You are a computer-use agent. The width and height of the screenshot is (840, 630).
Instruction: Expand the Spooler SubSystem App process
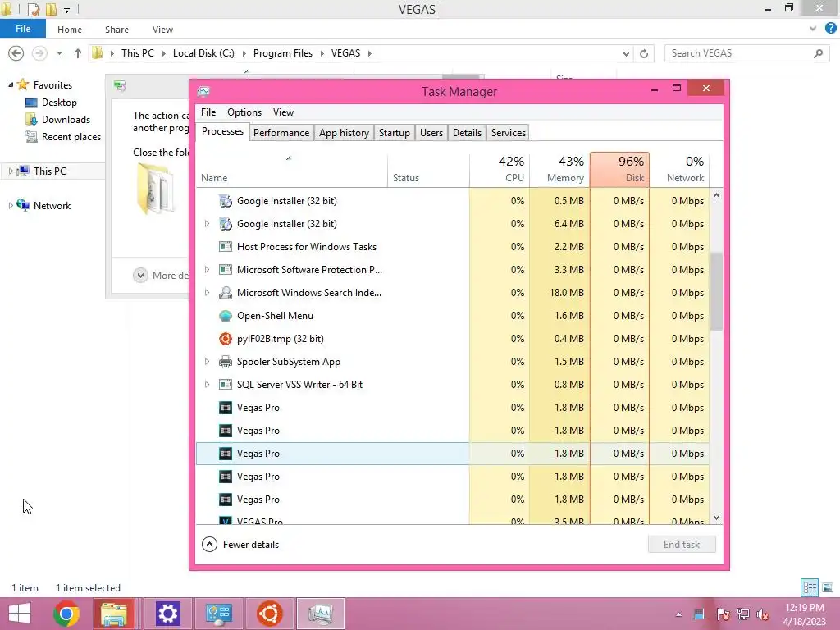tap(207, 362)
